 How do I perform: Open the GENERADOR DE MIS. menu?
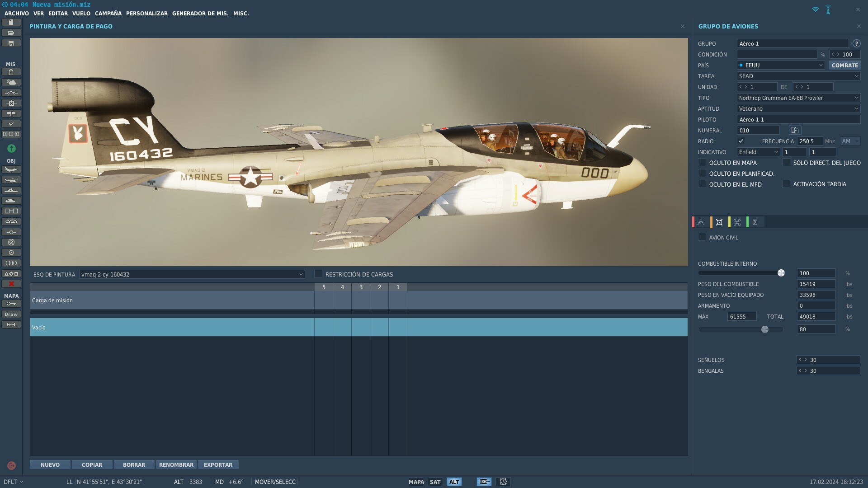200,14
